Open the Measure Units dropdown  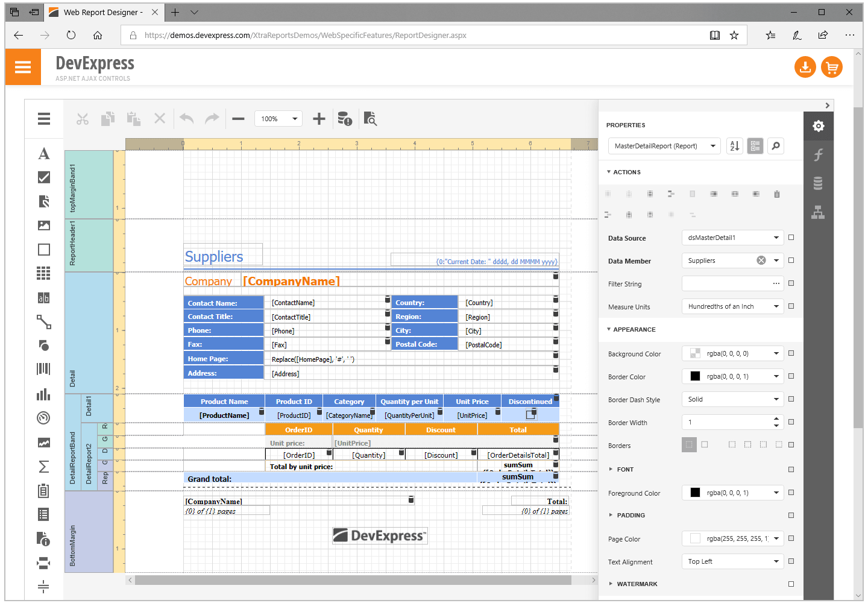[776, 306]
